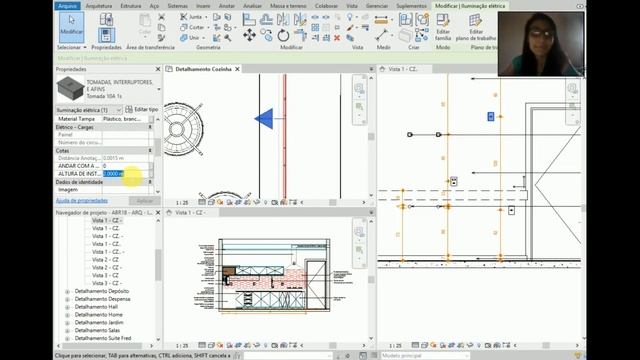Click the Editar tipo button
The image size is (640, 360).
142,109
